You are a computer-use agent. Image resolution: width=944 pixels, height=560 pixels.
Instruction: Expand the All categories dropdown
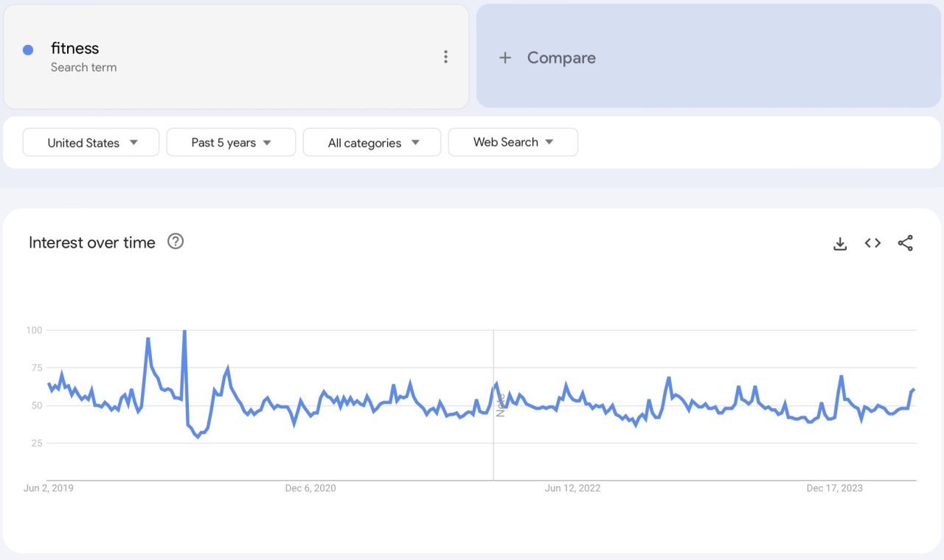tap(372, 142)
